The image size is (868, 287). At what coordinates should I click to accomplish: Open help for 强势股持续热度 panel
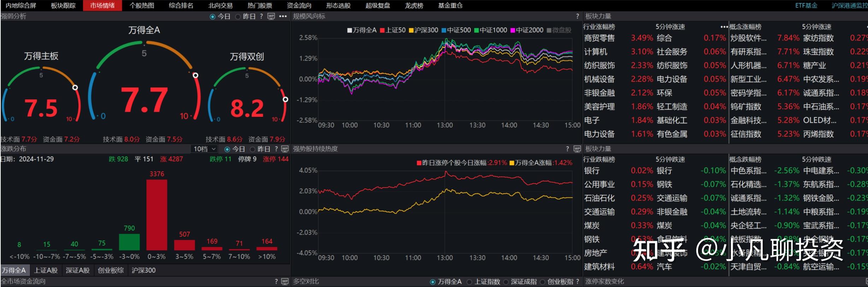coord(567,149)
